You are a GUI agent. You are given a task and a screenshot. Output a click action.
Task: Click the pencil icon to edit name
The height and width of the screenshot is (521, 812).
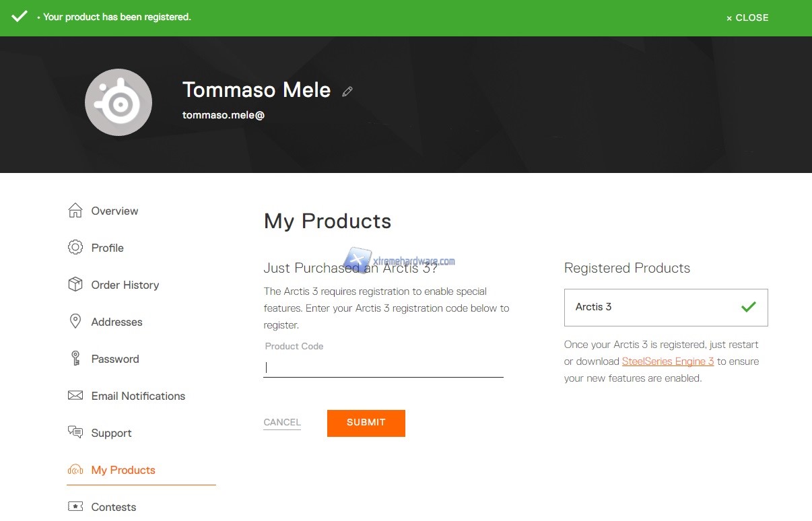coord(347,92)
